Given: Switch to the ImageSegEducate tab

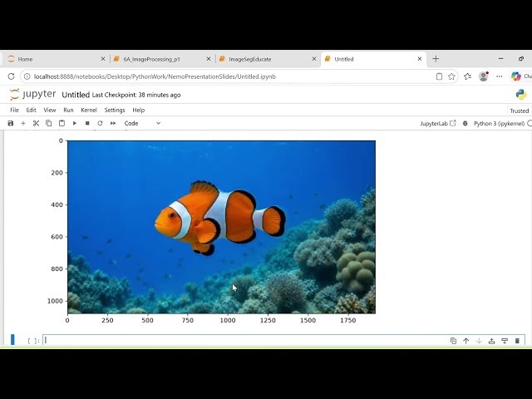Looking at the screenshot, I should coord(268,59).
